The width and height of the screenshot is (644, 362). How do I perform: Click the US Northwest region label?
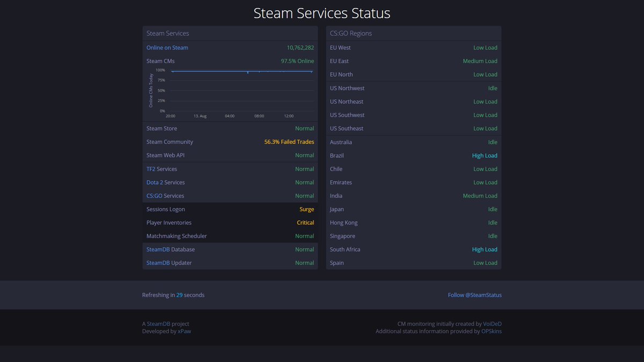pos(347,88)
